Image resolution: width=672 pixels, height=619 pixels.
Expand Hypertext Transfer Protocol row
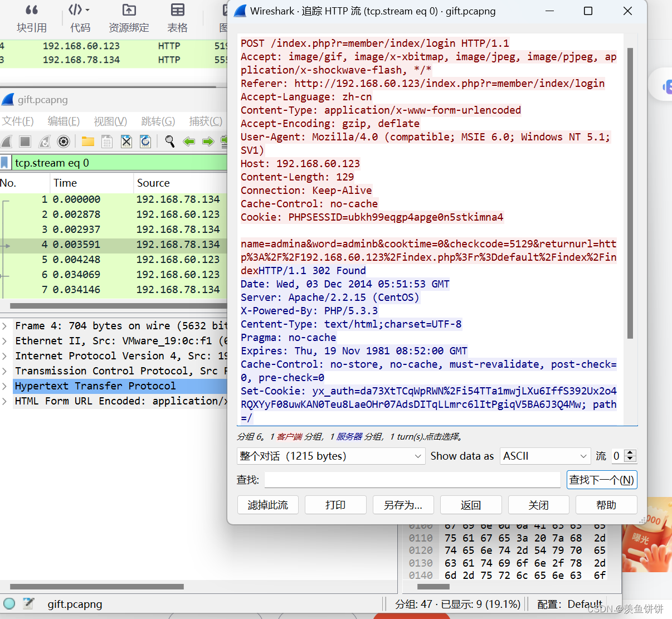click(x=4, y=386)
